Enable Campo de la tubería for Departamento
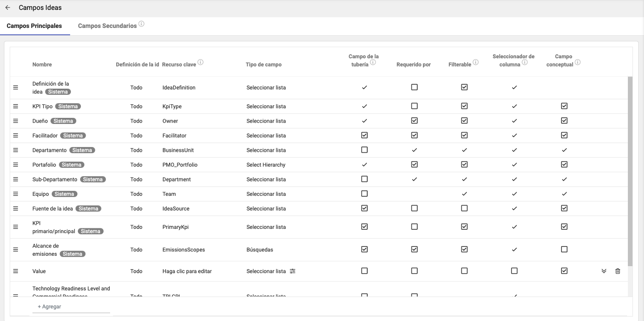The image size is (644, 321). pyautogui.click(x=365, y=150)
